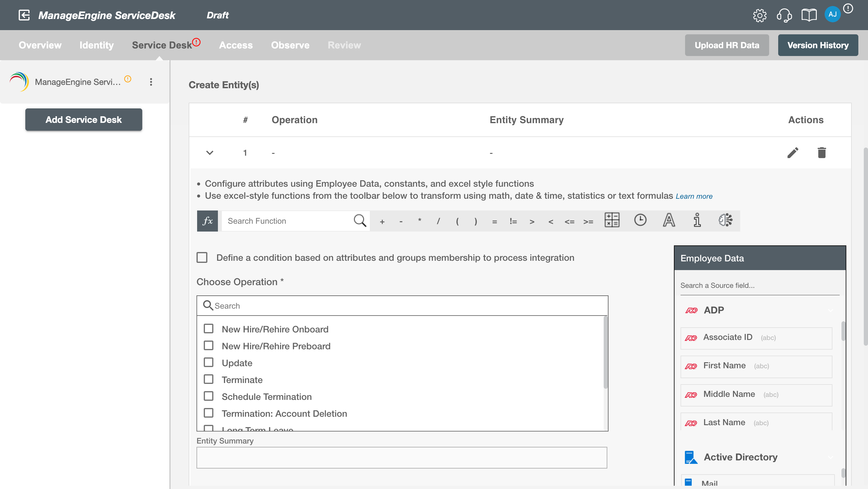Open the text functions A icon

coord(669,220)
